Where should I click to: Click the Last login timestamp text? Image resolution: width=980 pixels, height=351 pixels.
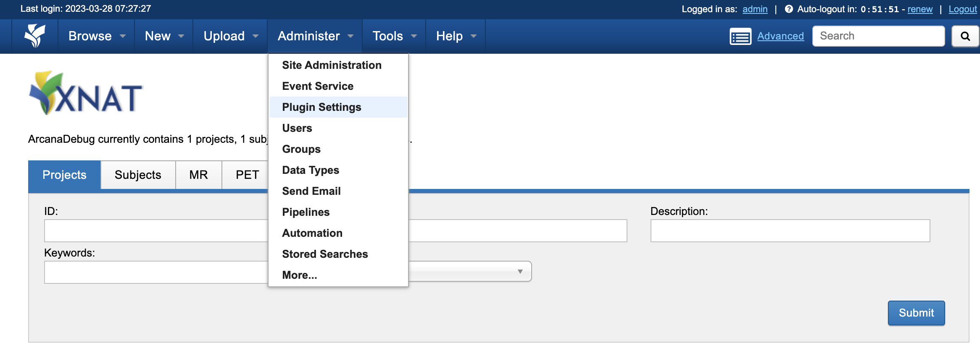[86, 9]
